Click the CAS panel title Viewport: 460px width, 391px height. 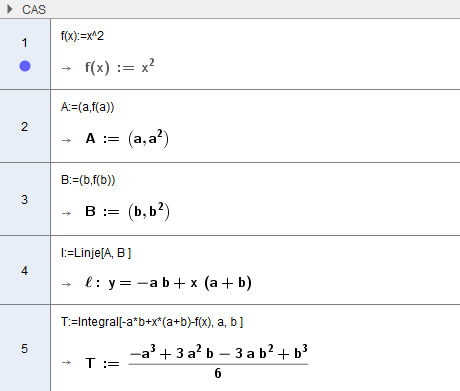tap(34, 10)
